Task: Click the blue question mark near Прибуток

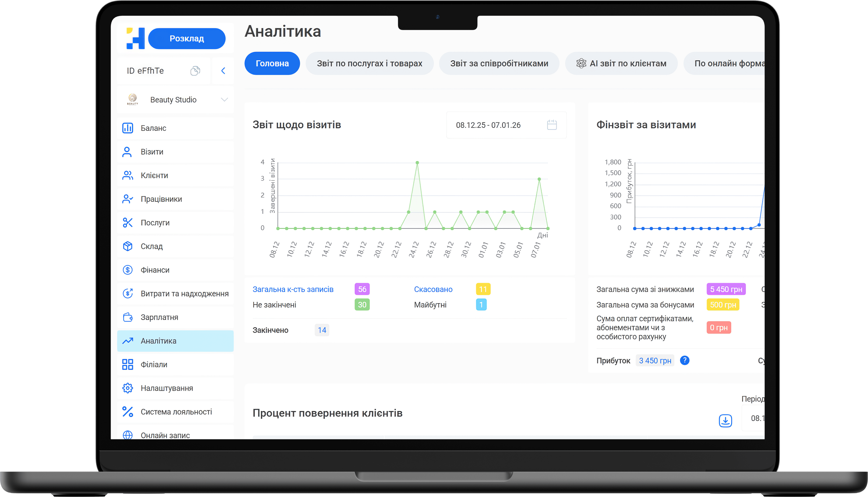Action: pyautogui.click(x=684, y=360)
